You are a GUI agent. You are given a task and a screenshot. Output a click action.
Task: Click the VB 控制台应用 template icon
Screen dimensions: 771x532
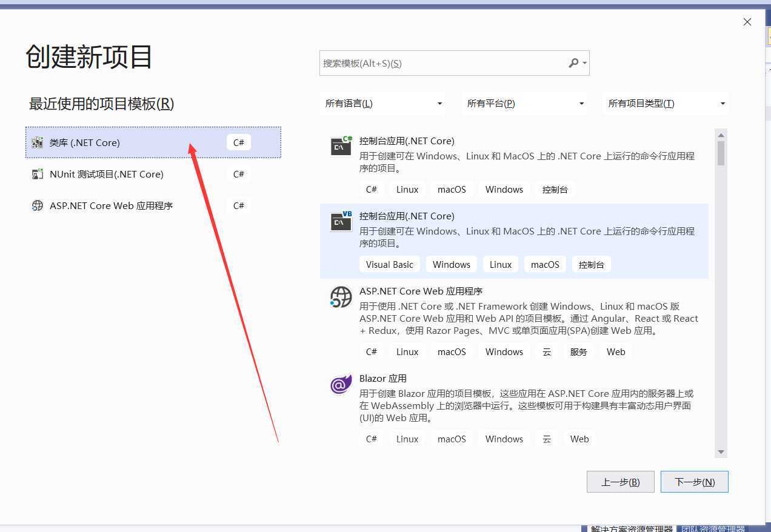tap(341, 221)
